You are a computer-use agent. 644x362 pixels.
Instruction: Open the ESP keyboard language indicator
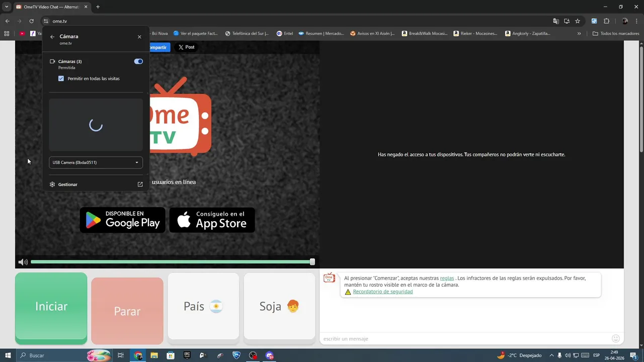[x=596, y=355]
